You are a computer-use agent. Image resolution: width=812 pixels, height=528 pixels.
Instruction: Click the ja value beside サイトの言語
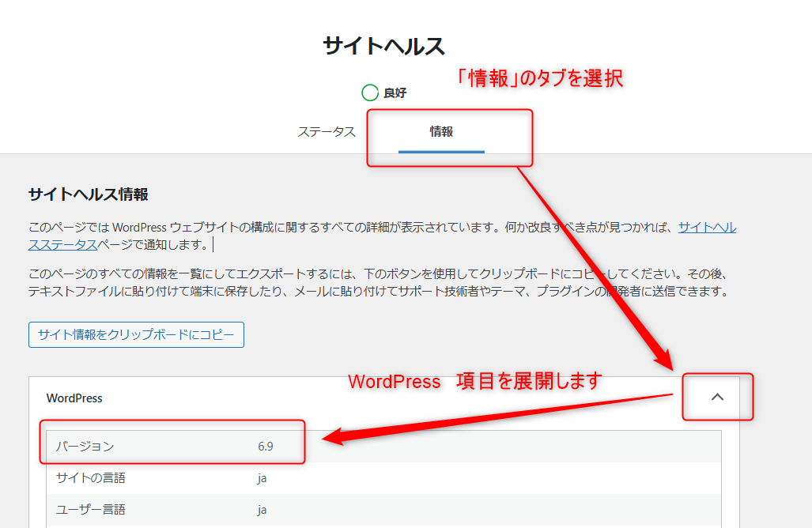pyautogui.click(x=262, y=478)
